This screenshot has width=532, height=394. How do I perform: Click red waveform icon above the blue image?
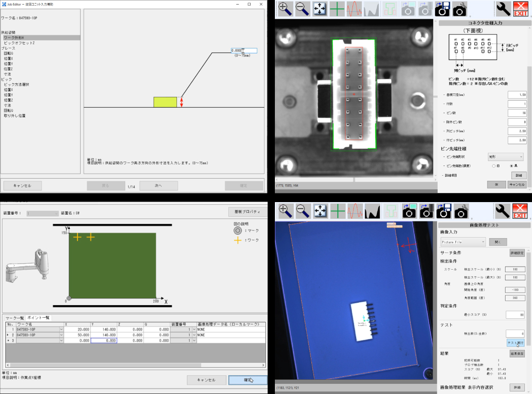(x=355, y=211)
